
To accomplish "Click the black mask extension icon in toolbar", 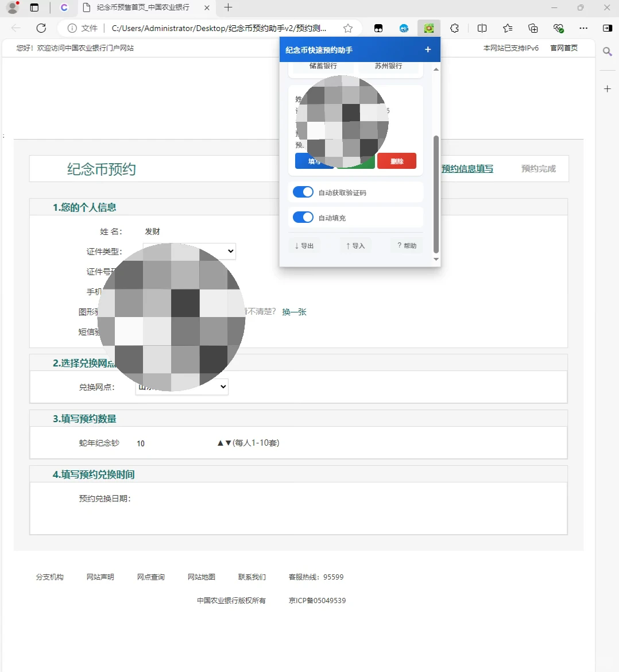I will [378, 28].
